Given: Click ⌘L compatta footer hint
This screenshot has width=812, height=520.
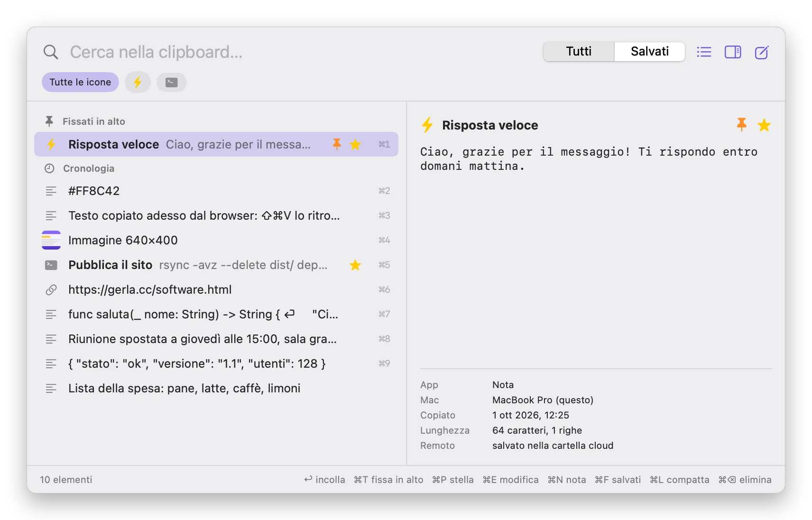Looking at the screenshot, I should point(679,480).
